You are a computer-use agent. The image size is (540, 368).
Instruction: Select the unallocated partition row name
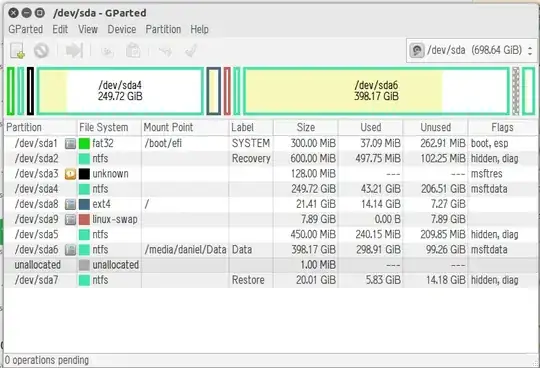click(x=38, y=265)
